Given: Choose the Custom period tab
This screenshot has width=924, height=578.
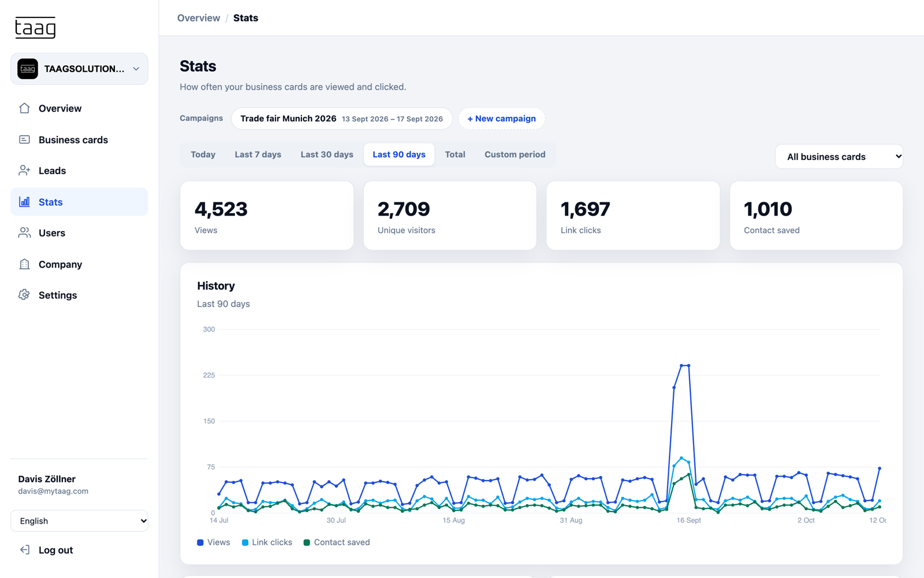Looking at the screenshot, I should pyautogui.click(x=515, y=154).
